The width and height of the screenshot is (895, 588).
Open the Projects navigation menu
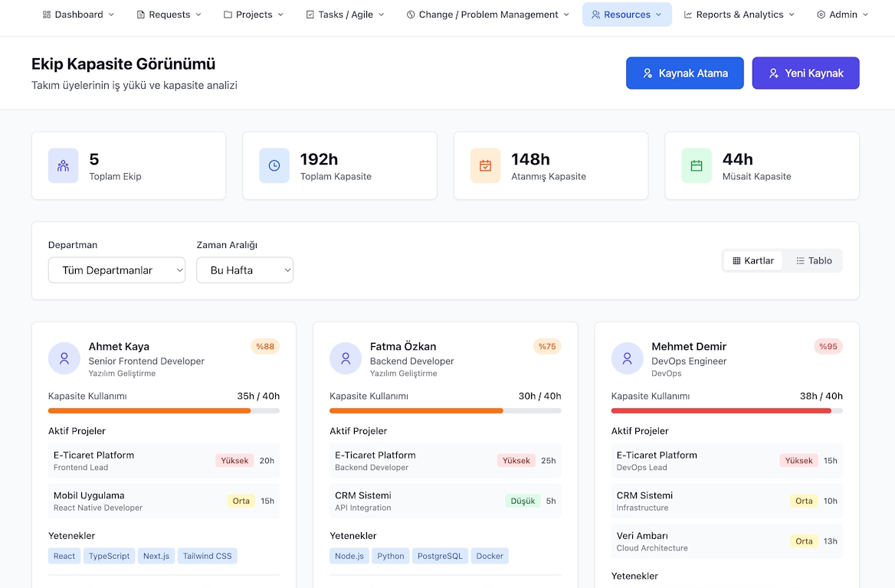pyautogui.click(x=254, y=15)
